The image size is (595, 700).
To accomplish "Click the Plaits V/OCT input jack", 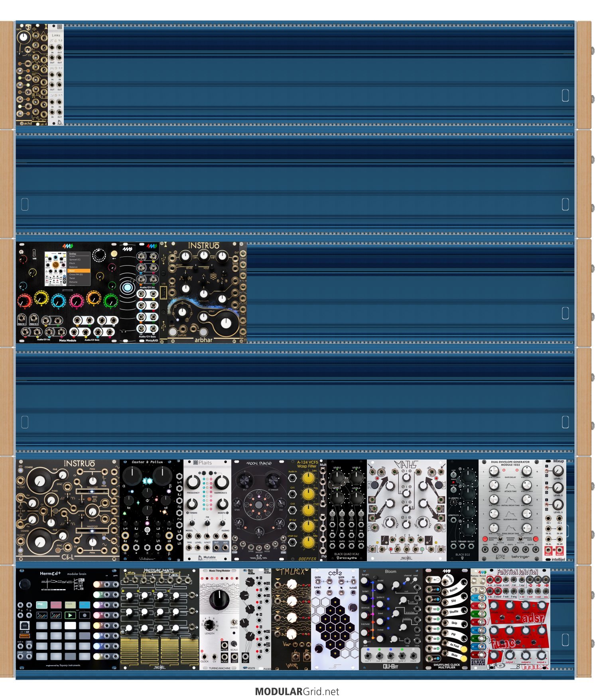I will pyautogui.click(x=207, y=548).
